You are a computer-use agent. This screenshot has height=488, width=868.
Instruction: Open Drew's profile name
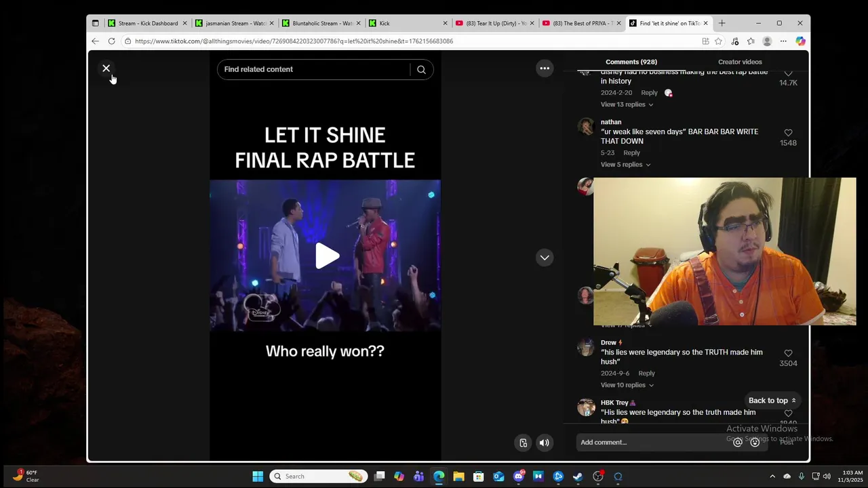coord(608,342)
